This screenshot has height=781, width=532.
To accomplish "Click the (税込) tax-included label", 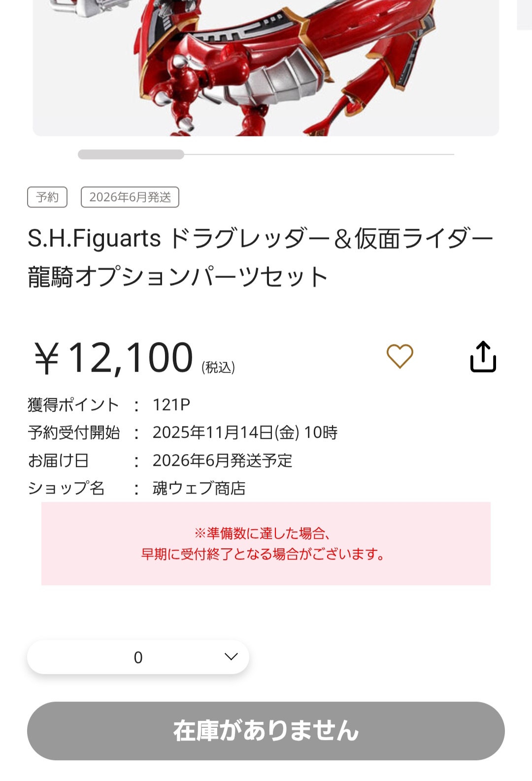I will pyautogui.click(x=218, y=367).
